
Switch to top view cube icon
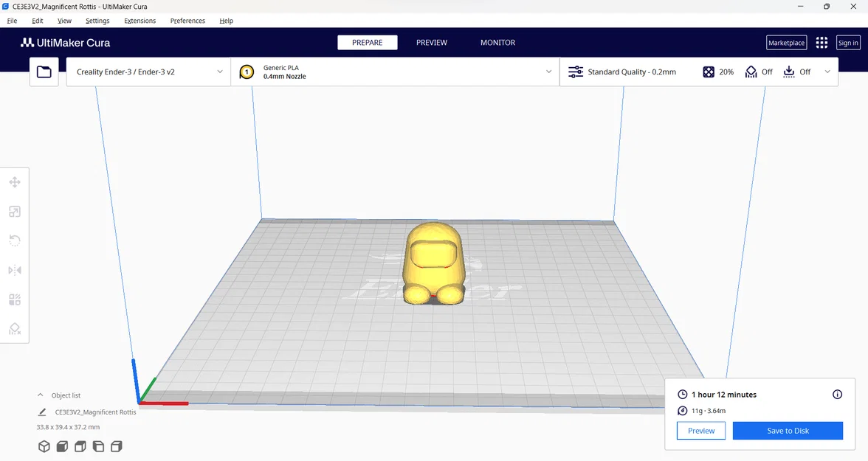point(80,446)
